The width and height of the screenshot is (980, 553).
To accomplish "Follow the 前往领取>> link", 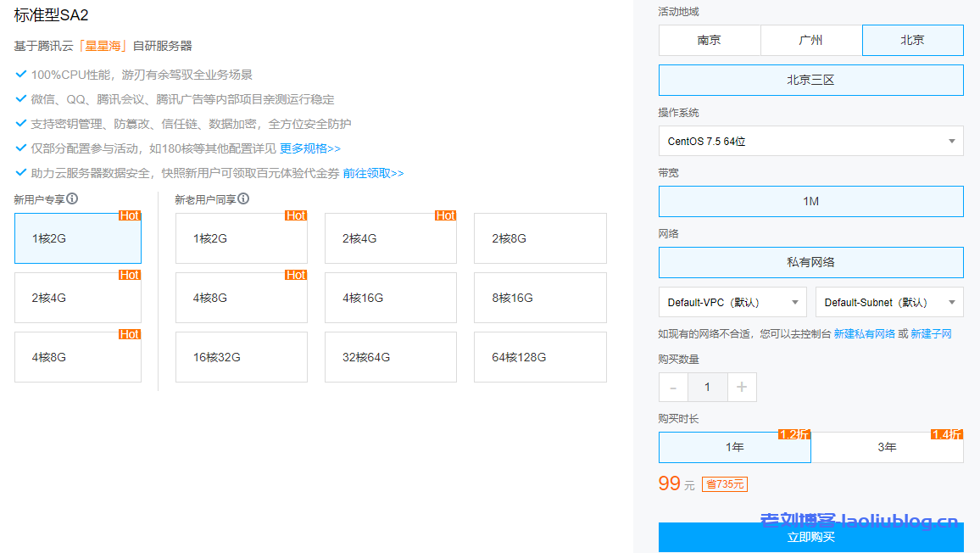I will (374, 173).
